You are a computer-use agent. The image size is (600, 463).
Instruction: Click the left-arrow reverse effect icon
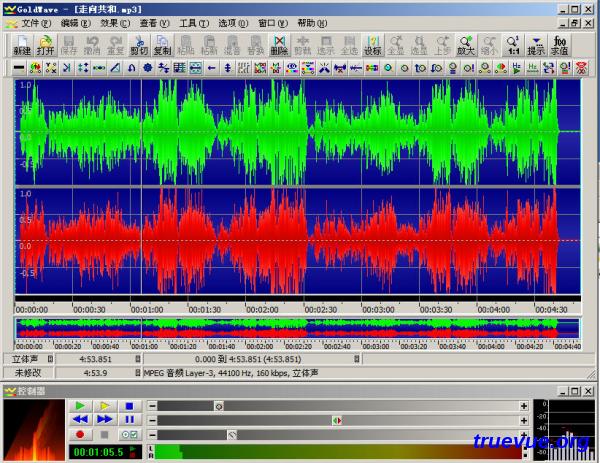(212, 68)
